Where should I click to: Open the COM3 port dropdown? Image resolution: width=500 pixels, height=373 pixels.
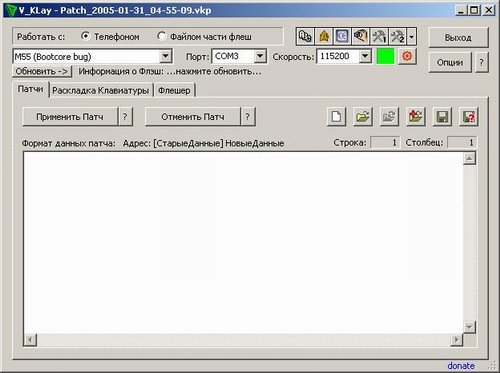coord(260,56)
